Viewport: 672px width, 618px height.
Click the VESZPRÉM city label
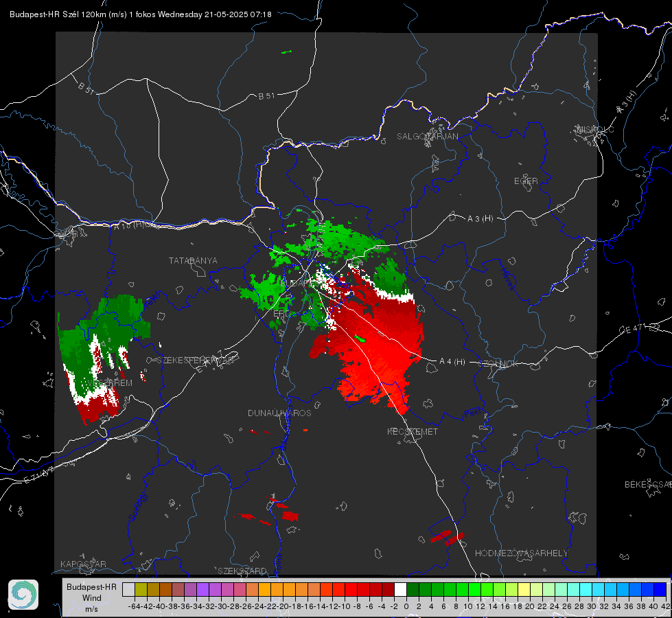coord(109,383)
